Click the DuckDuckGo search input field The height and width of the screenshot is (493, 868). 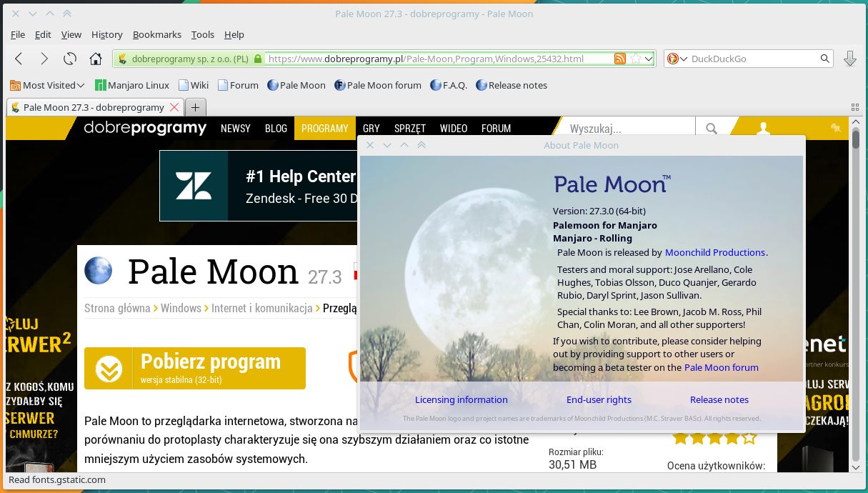click(x=754, y=59)
